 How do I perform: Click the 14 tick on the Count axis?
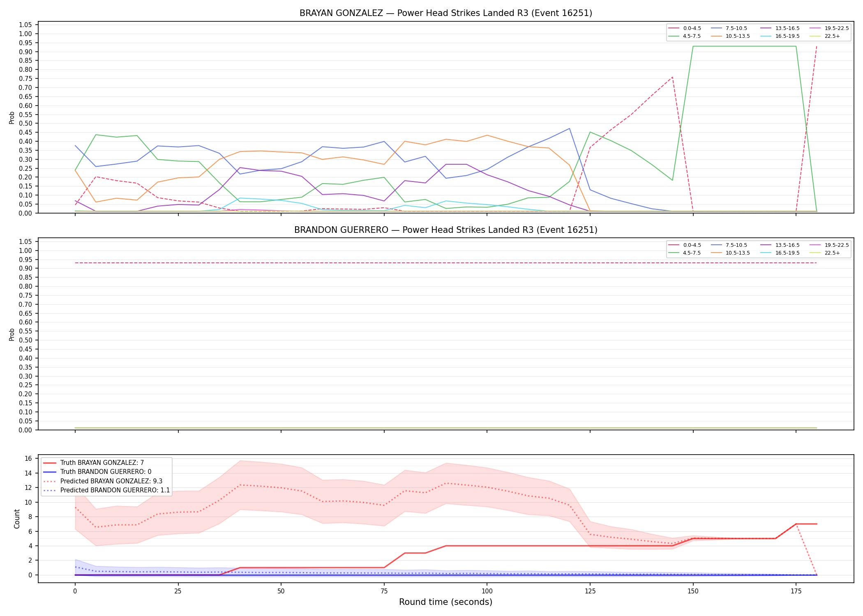point(28,473)
